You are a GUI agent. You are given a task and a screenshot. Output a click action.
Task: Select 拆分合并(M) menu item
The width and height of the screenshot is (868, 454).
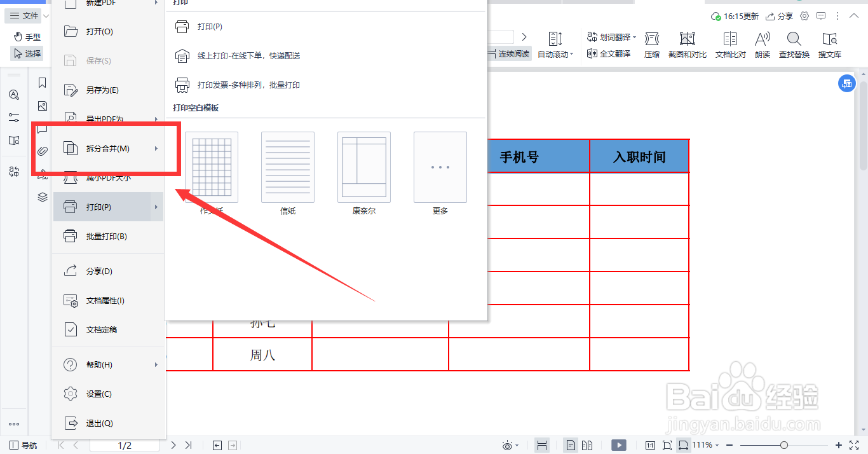107,149
